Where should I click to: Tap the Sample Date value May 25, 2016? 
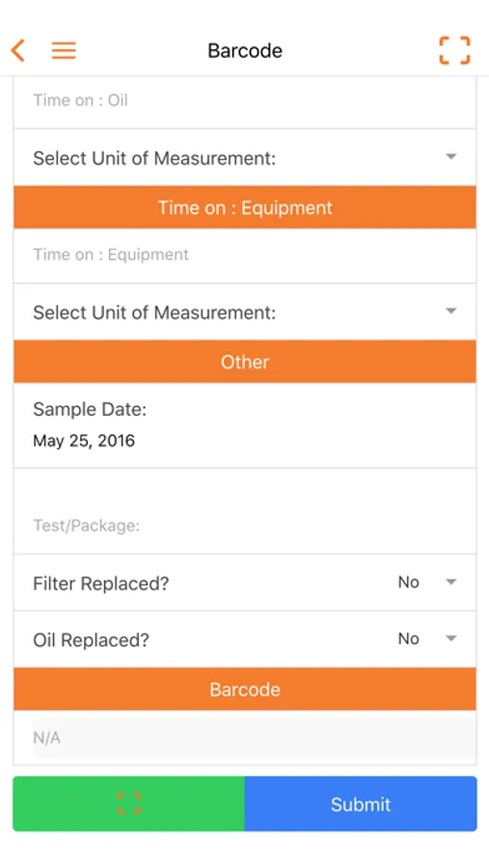pos(84,441)
